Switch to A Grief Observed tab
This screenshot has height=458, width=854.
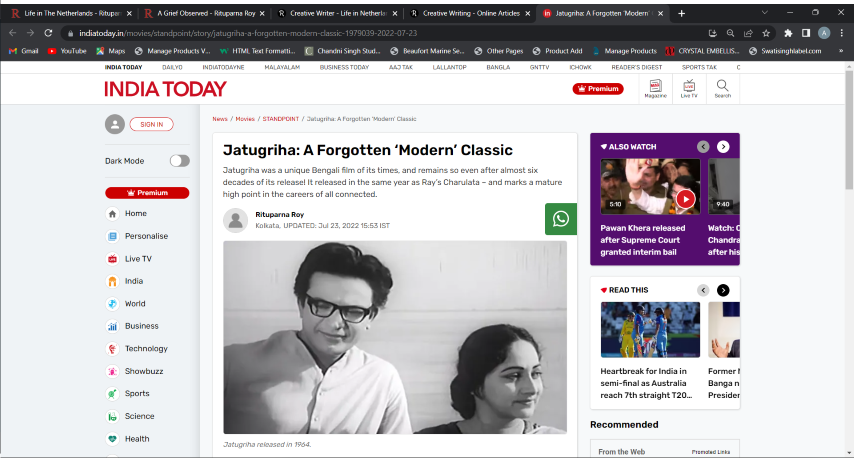coord(205,13)
